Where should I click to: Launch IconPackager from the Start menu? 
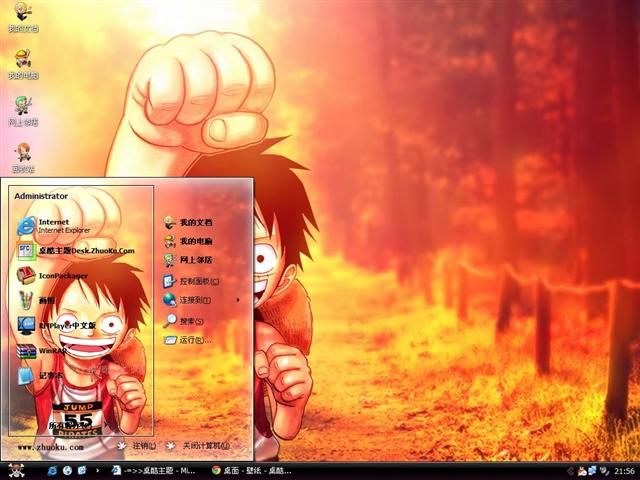[52, 276]
